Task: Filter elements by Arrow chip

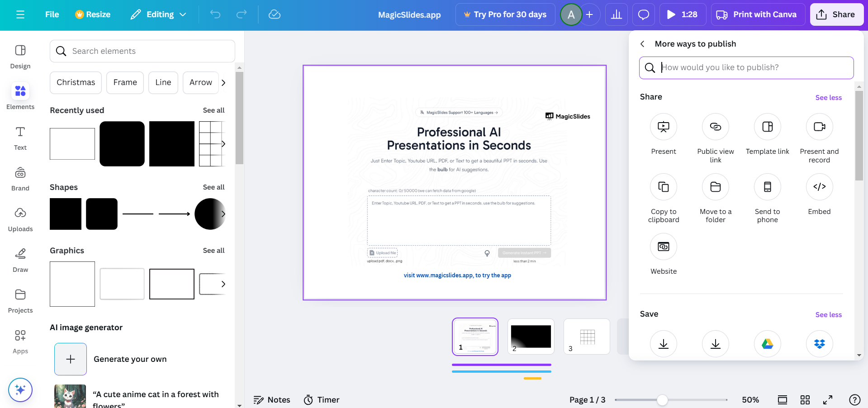Action: (x=201, y=83)
